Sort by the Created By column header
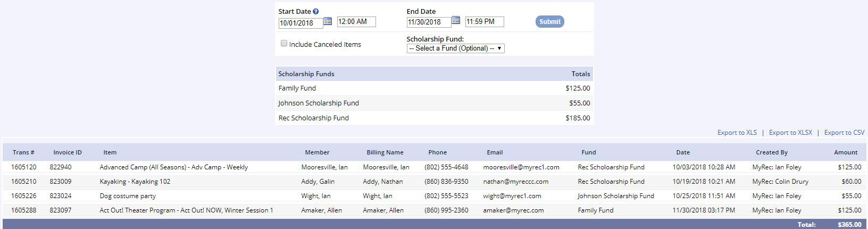Image resolution: width=868 pixels, height=229 pixels. [771, 152]
